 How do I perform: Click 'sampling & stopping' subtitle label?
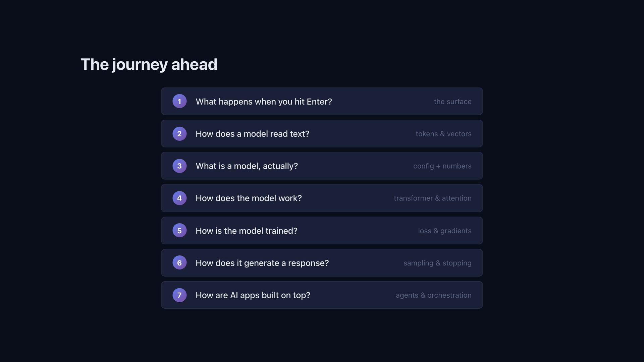tap(437, 263)
